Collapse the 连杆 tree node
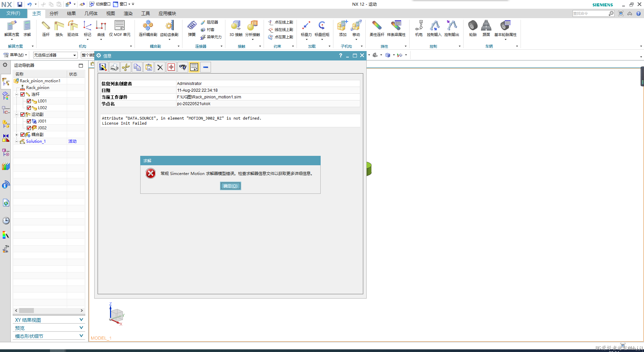 16,94
